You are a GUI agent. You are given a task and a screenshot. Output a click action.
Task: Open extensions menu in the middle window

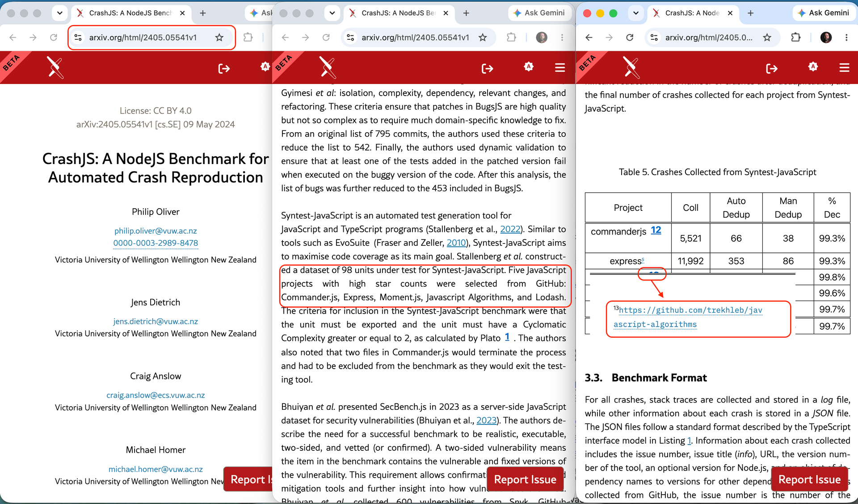(511, 38)
